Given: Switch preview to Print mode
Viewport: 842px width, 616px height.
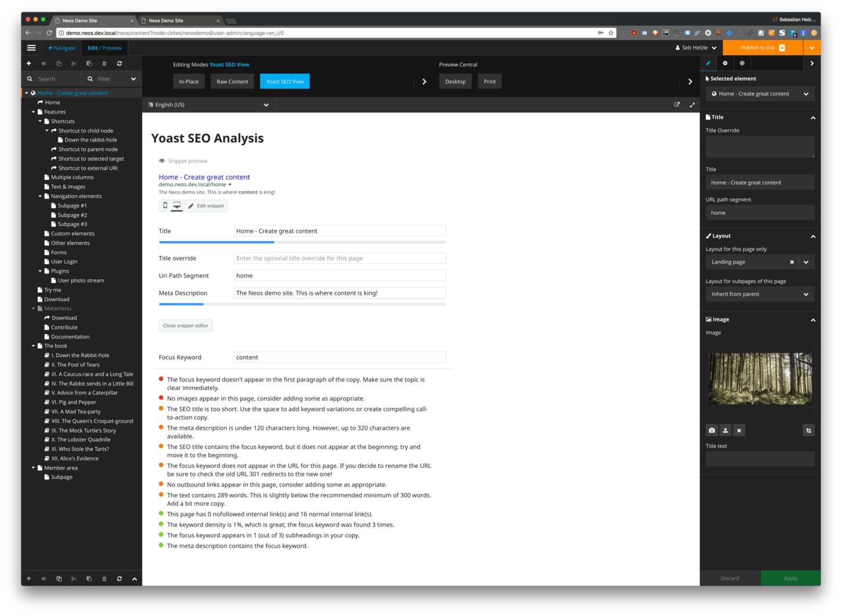Looking at the screenshot, I should pyautogui.click(x=490, y=81).
